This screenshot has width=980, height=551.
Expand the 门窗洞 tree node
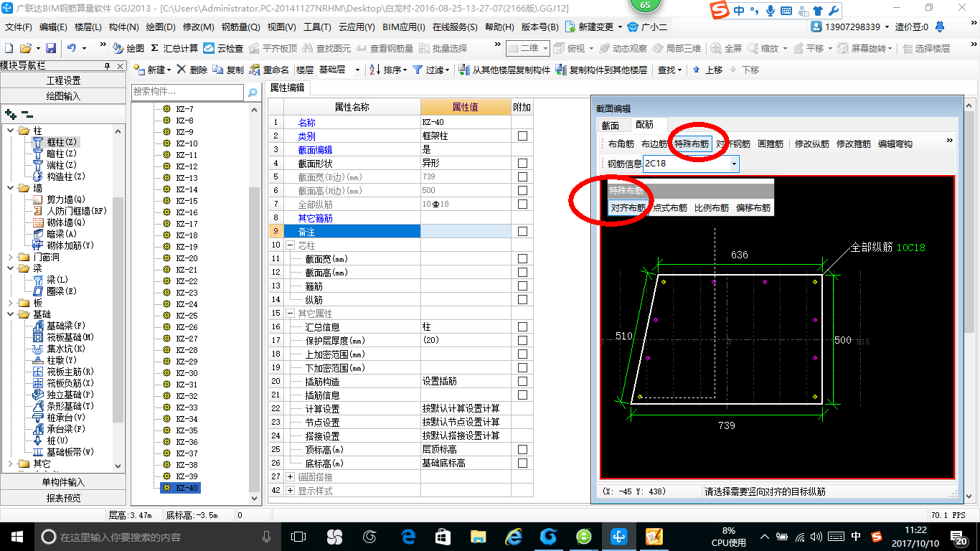tap(11, 257)
